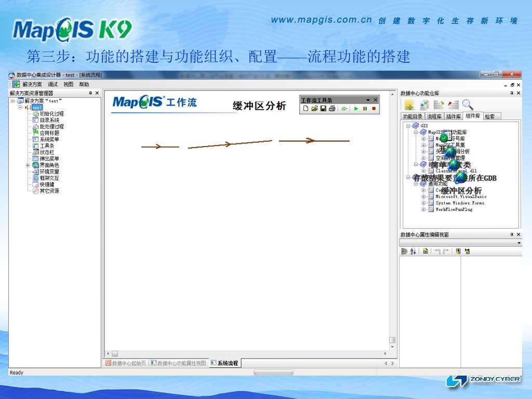Select the 快捷键 node

pyautogui.click(x=47, y=184)
